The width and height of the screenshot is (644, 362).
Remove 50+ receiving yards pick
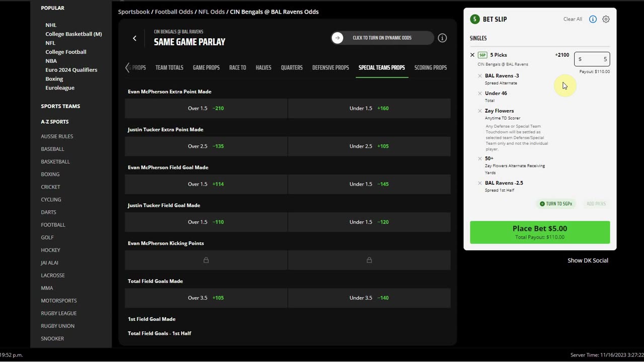click(480, 159)
